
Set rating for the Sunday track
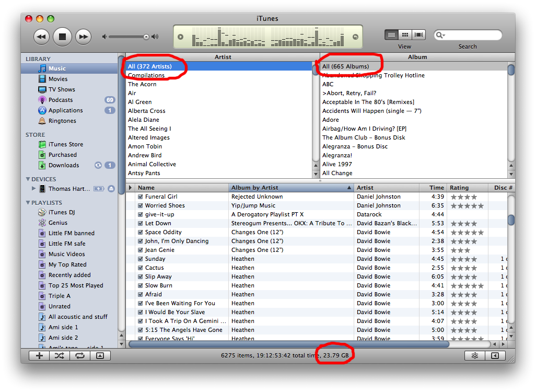tap(464, 259)
